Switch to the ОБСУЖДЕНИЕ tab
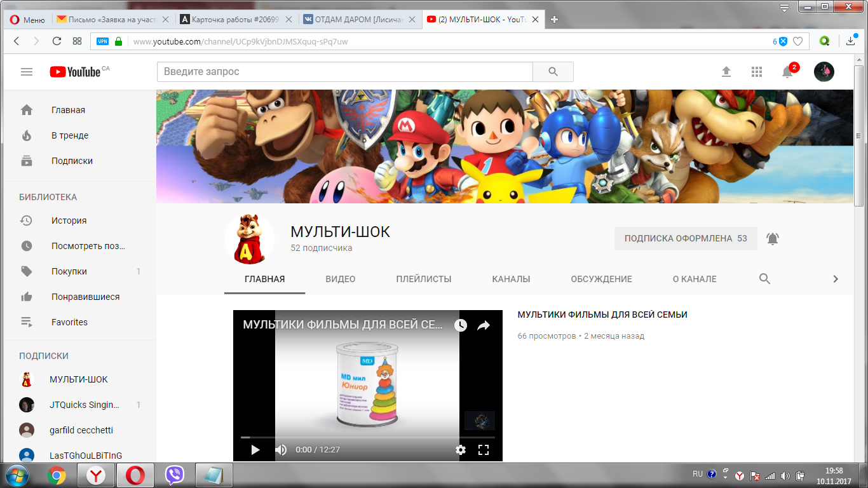The height and width of the screenshot is (488, 868). (601, 279)
